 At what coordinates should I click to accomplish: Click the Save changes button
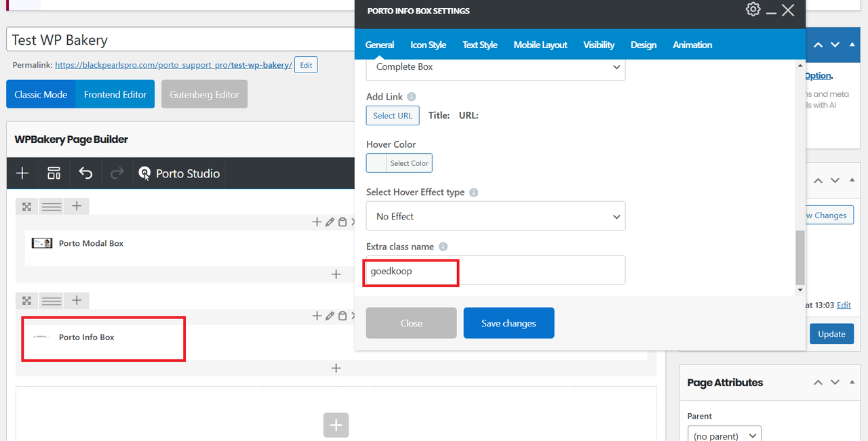click(x=509, y=323)
